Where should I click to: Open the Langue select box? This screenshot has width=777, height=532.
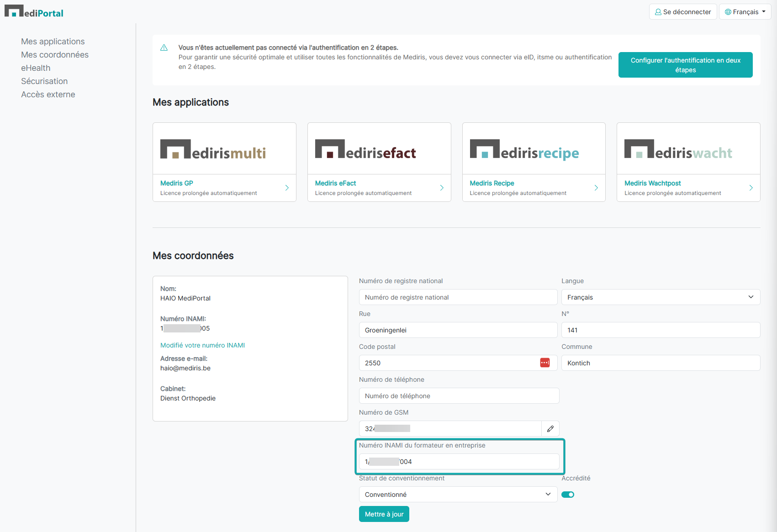tap(661, 297)
